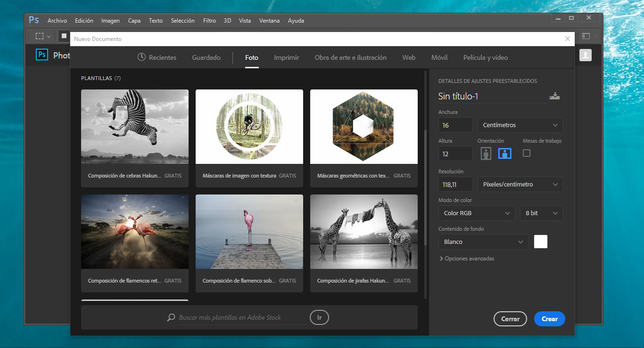This screenshot has height=348, width=644.
Task: Click the Ps home logo beside Photoshop title
Action: [42, 55]
